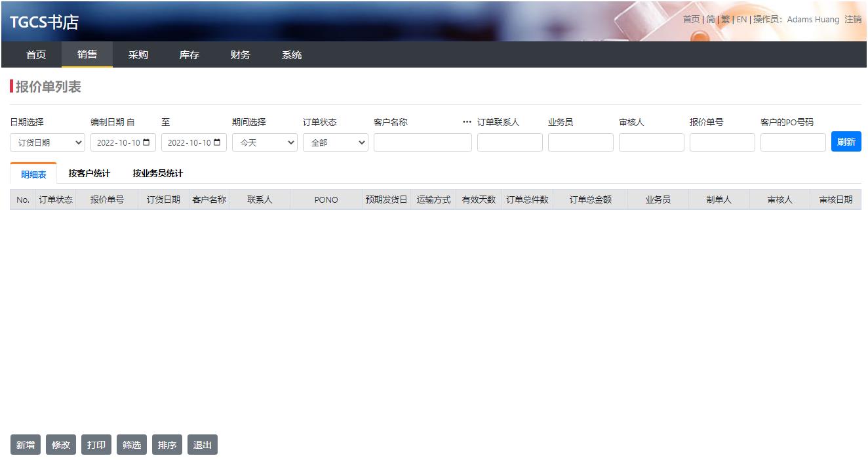Click the 筛选 button

[132, 445]
